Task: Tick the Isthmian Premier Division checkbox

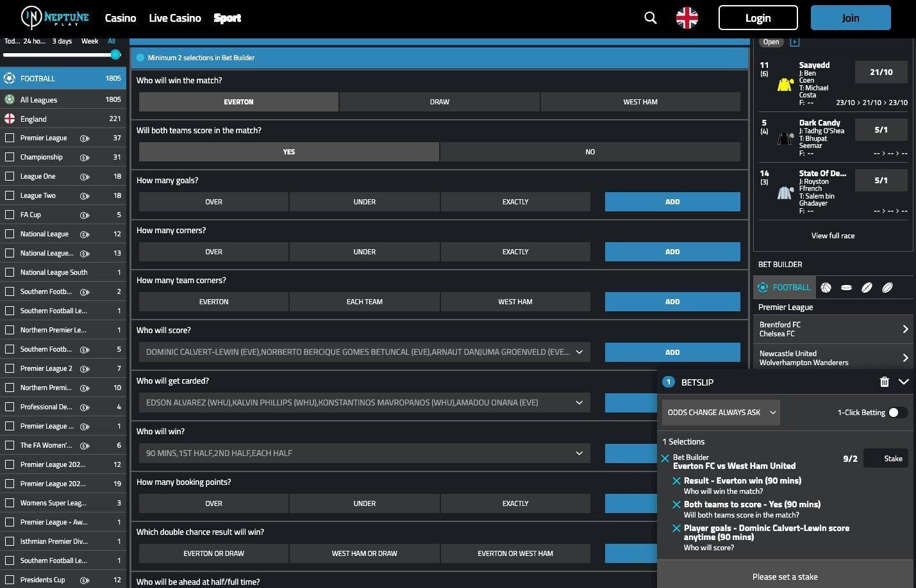Action: (10, 541)
